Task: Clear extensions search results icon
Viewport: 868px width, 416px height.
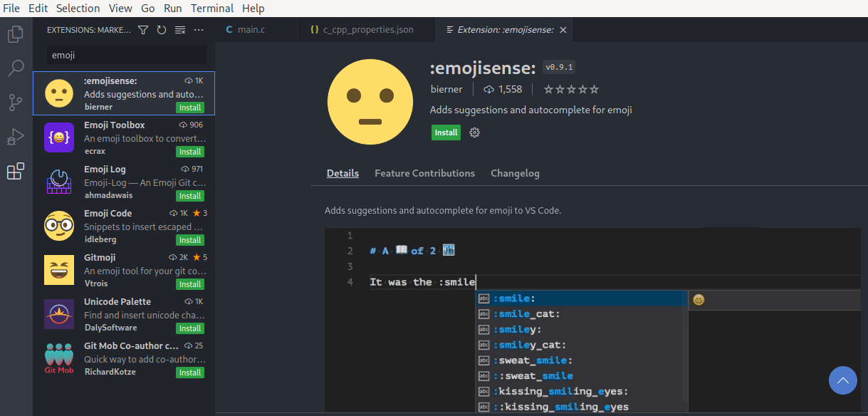Action: pos(180,30)
